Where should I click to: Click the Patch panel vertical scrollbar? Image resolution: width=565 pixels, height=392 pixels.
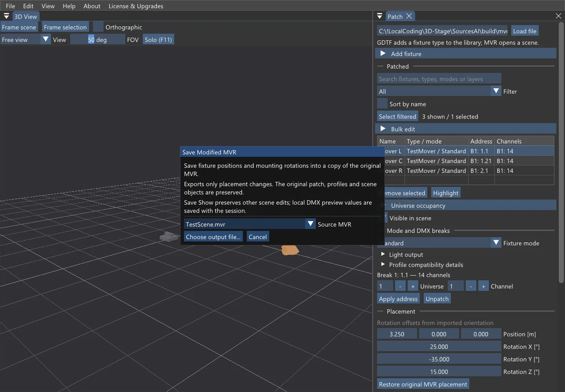pyautogui.click(x=561, y=152)
